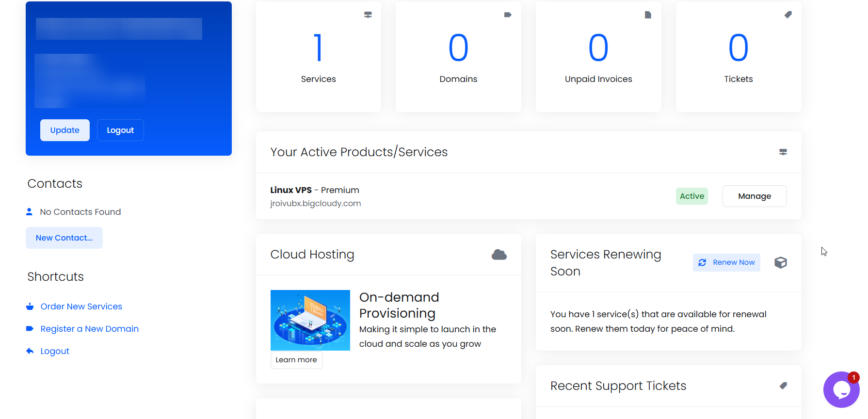Screen dimensions: 868x419
Task: Click the Renew Now button
Action: coord(726,263)
